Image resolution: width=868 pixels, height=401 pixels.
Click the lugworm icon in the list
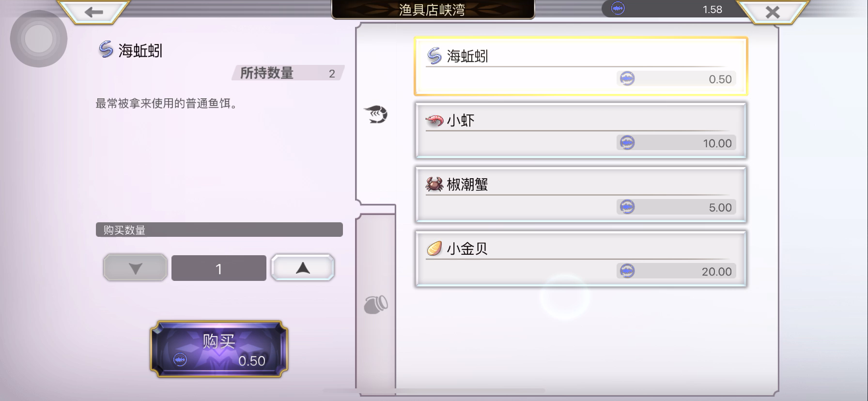point(434,56)
